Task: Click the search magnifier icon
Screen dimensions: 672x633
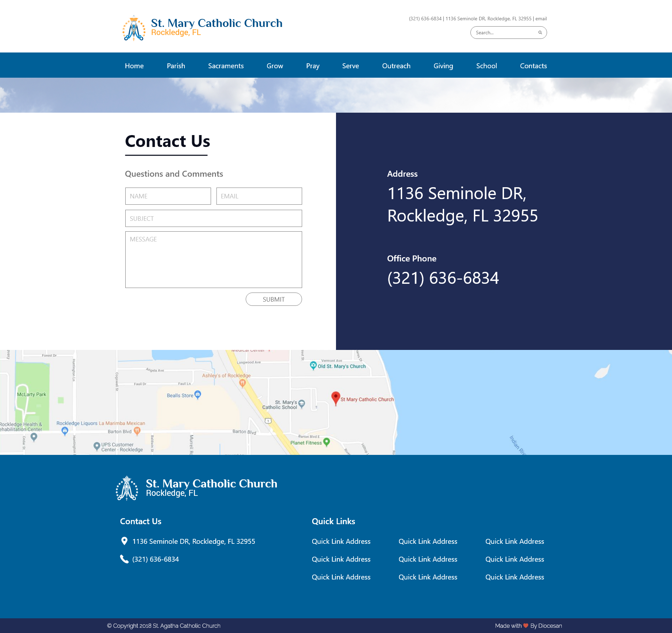Action: pos(540,33)
